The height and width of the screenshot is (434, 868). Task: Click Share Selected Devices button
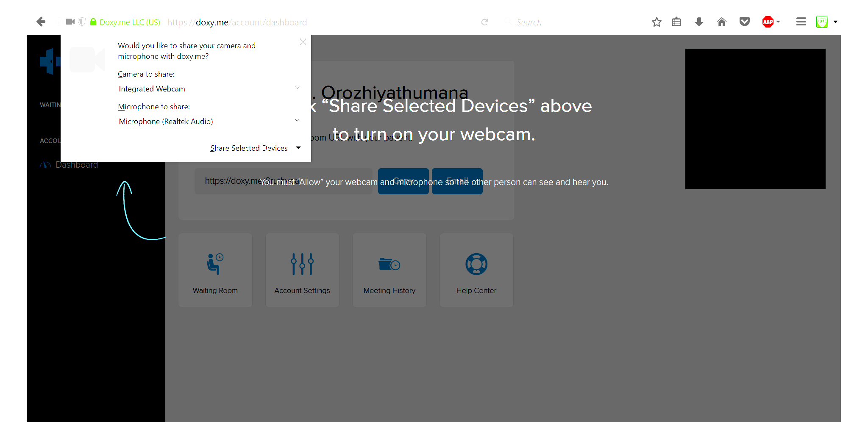pos(249,148)
